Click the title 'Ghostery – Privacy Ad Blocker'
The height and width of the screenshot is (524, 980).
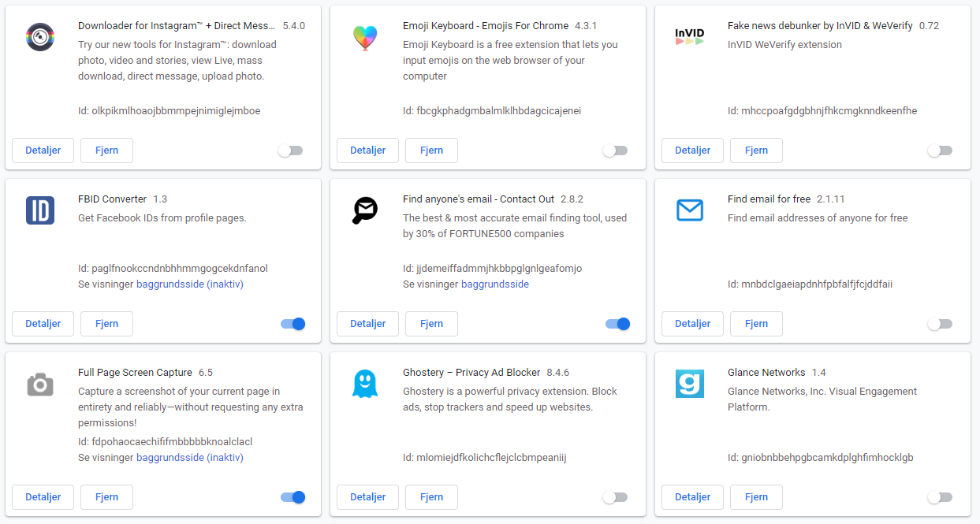[x=471, y=373]
